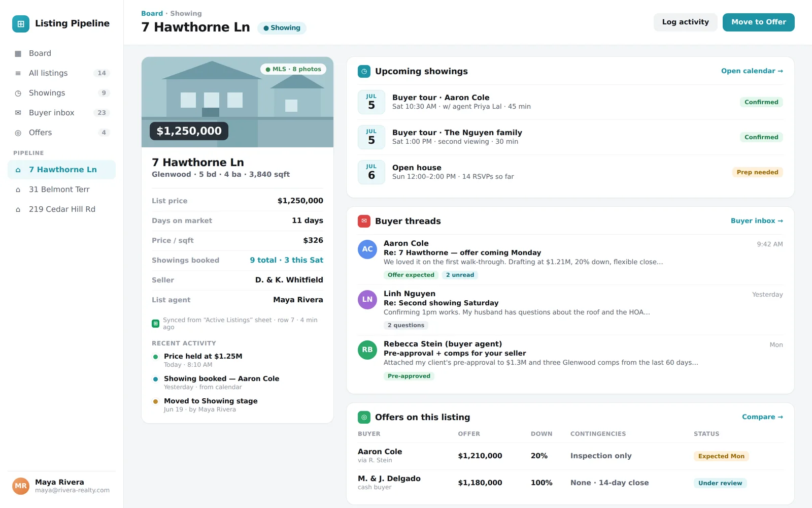Viewport: 812px width, 508px height.
Task: Click the Showing status pill in header
Action: 282,28
